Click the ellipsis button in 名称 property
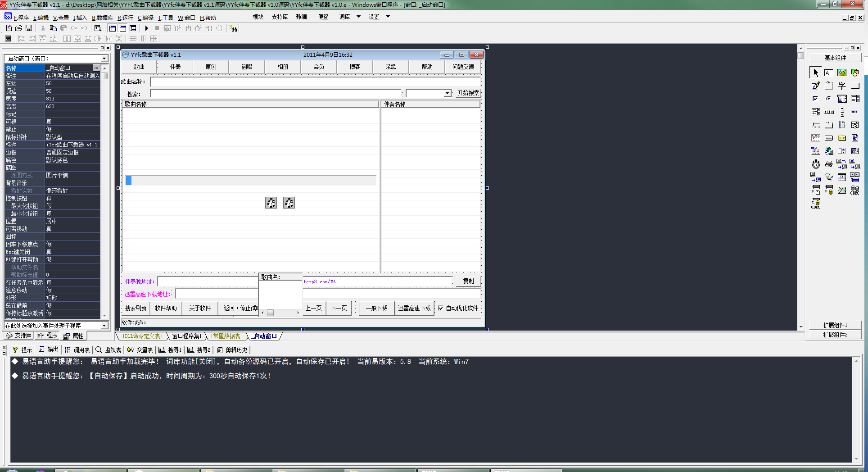 point(96,68)
